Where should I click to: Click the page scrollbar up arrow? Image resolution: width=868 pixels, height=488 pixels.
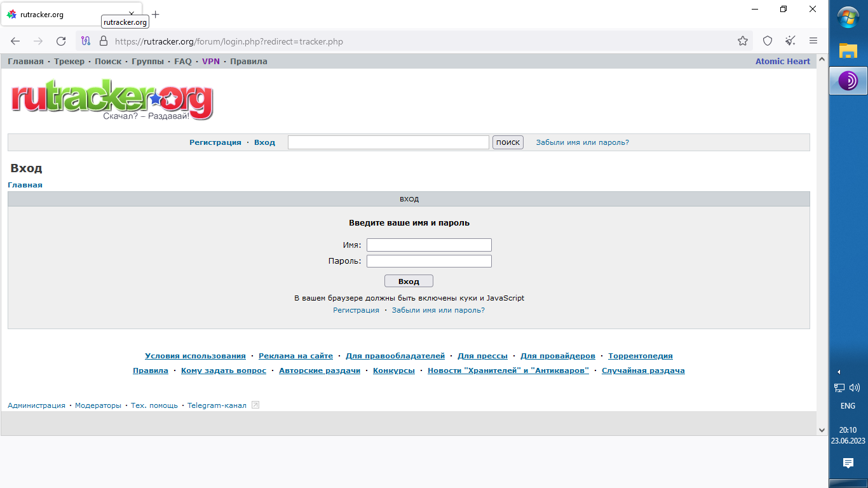tap(822, 60)
